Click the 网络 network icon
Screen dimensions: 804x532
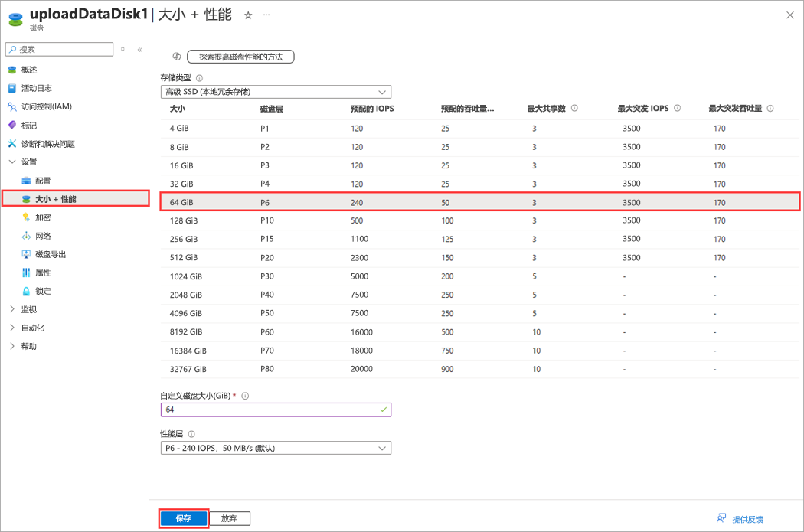pos(26,236)
